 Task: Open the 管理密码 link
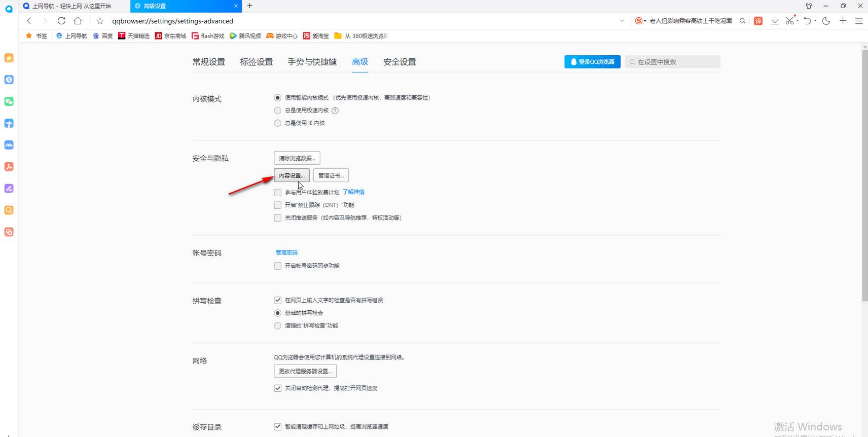tap(286, 252)
